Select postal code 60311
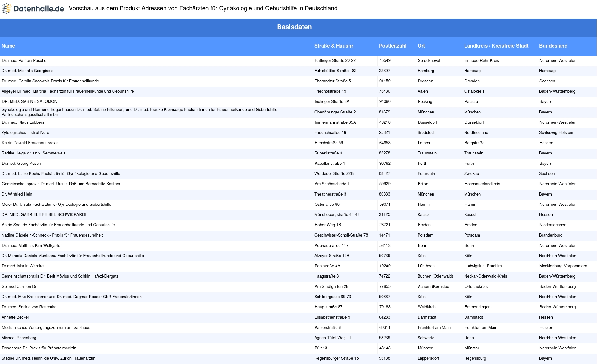This screenshot has width=597, height=364. [385, 328]
